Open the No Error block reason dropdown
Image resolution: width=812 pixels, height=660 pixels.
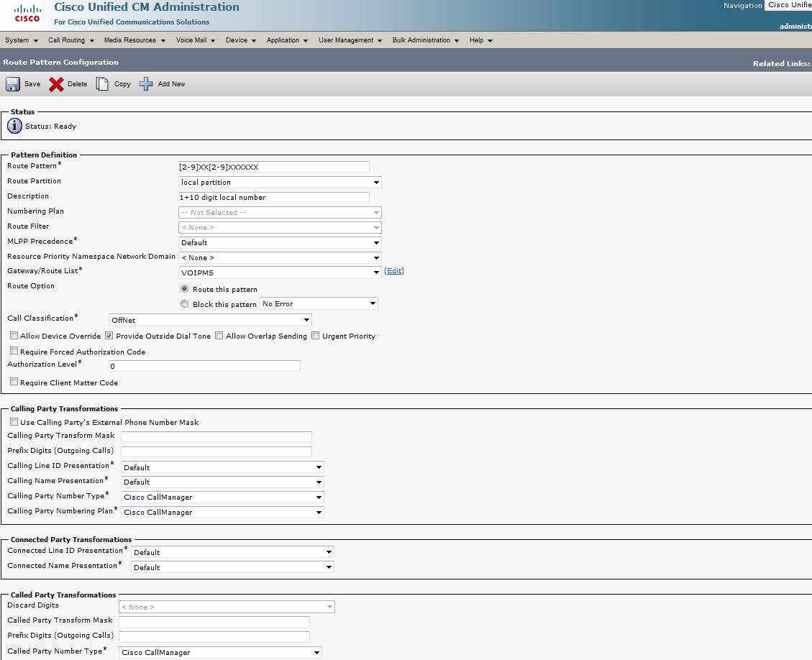[319, 303]
